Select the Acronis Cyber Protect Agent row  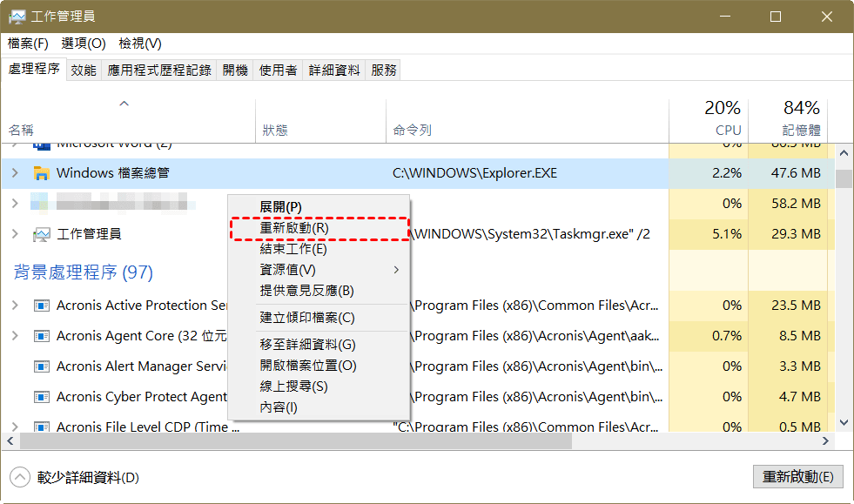(417, 397)
